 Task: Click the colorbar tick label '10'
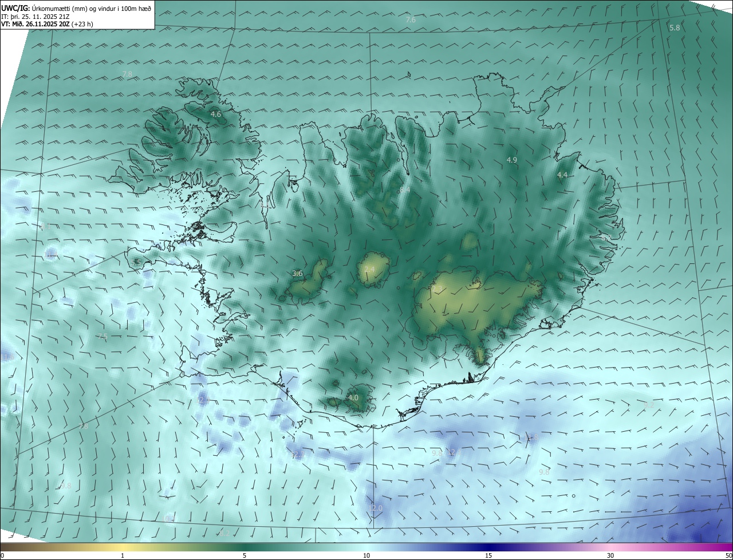click(x=366, y=555)
